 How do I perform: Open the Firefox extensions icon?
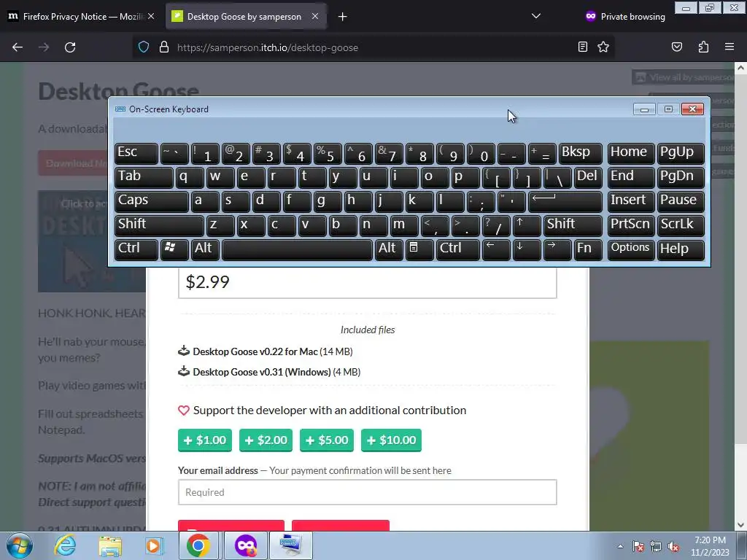coord(703,47)
